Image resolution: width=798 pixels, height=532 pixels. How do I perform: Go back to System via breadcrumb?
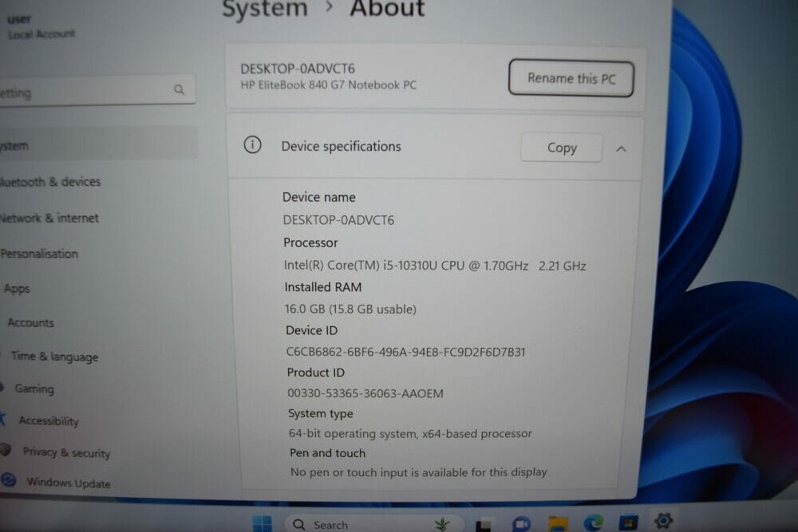265,9
